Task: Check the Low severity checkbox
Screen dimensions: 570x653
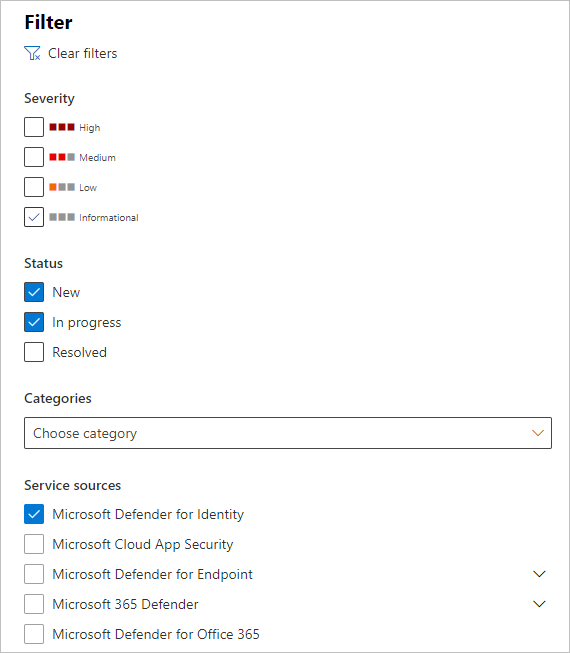Action: pos(34,187)
